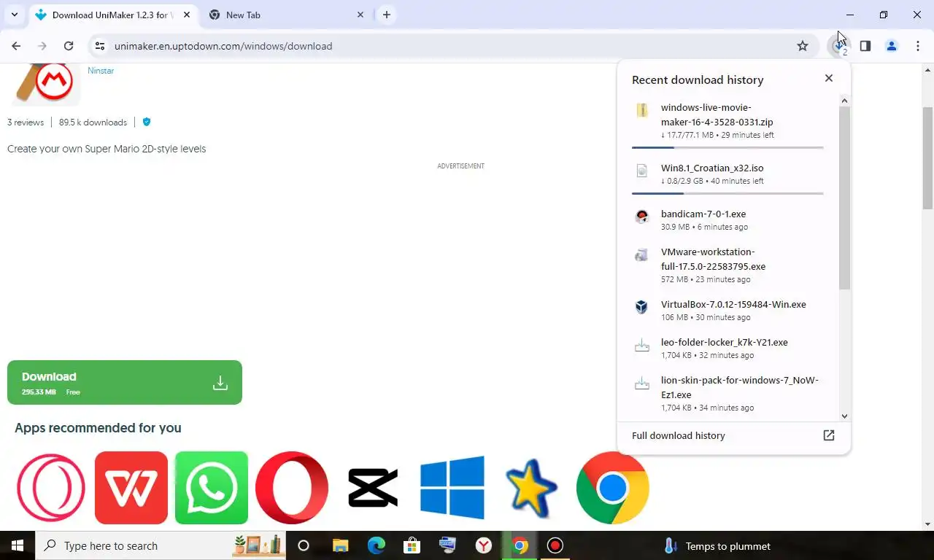Open the CapCut recommended app
Viewport: 934px width, 560px height.
click(x=373, y=488)
